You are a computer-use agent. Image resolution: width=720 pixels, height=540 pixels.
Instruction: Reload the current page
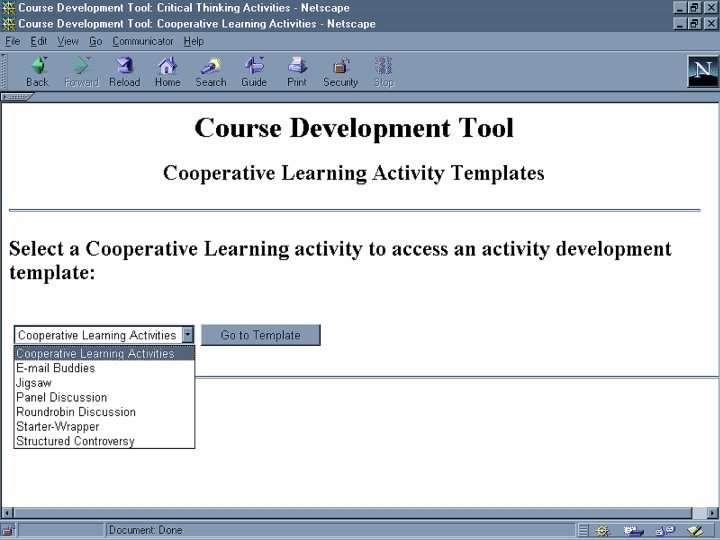coord(124,72)
